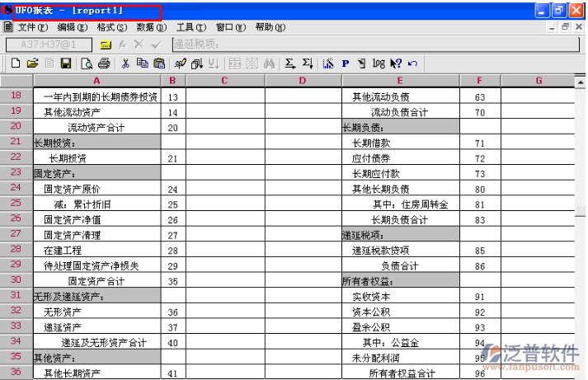Viewport: 588px width, 380px height.
Task: Click the cell reference box A37:H37@1
Action: (x=49, y=45)
